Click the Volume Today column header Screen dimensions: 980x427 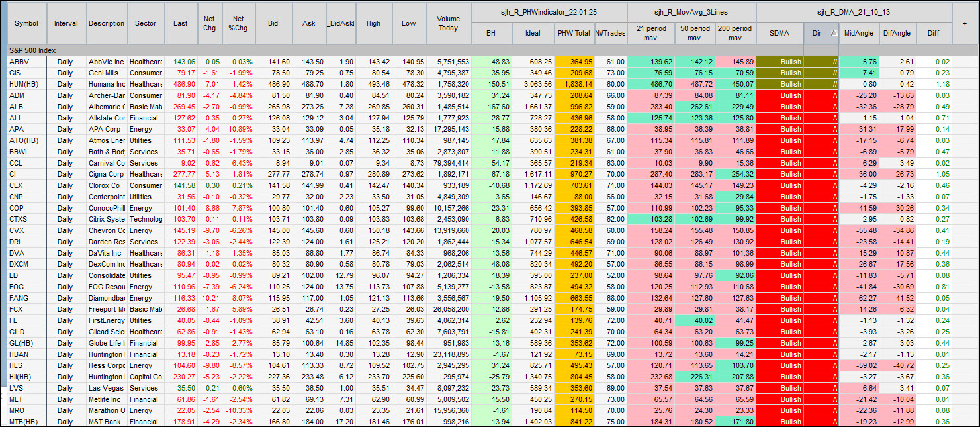[449, 23]
